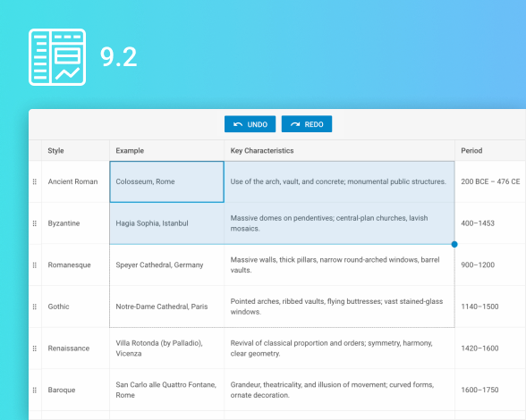The height and width of the screenshot is (420, 526).
Task: Select the Colosseum, Rome cell
Action: [x=166, y=181]
